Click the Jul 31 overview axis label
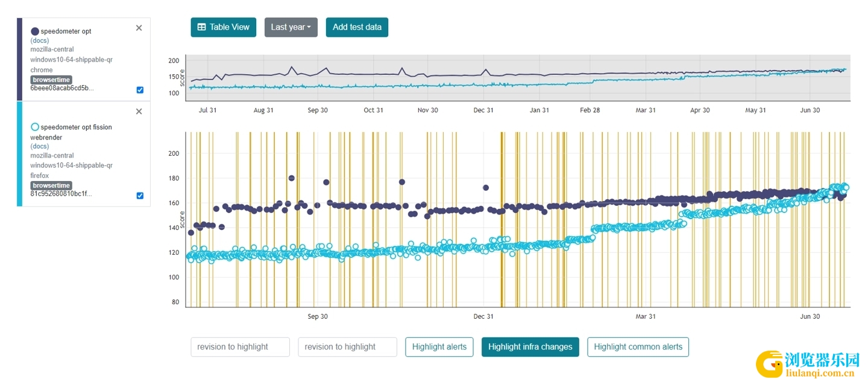The height and width of the screenshot is (379, 868). click(x=207, y=110)
